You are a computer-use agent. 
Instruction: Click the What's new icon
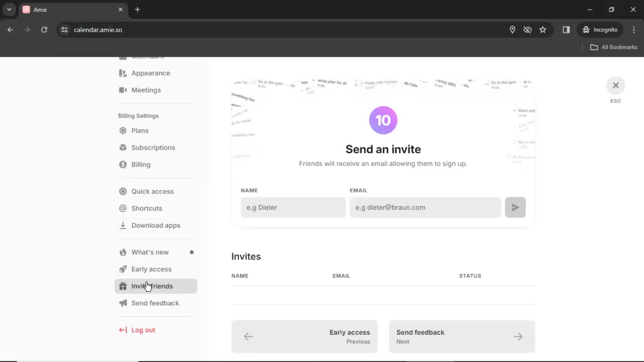(x=122, y=252)
